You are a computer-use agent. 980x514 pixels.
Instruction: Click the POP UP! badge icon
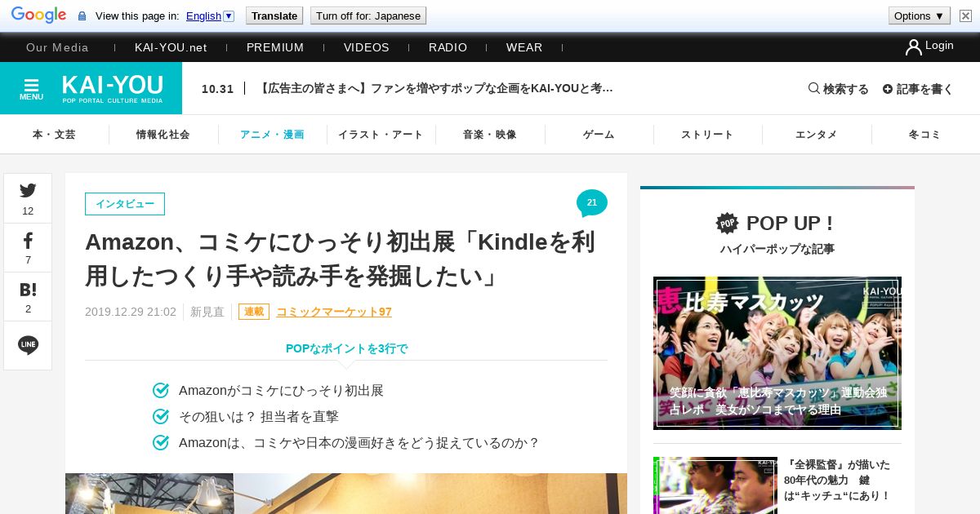(x=727, y=223)
